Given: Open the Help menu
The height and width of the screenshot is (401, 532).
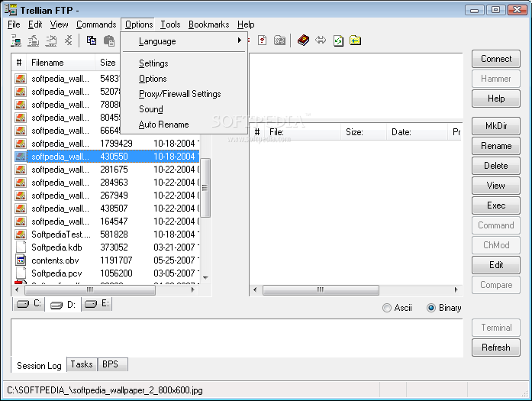Looking at the screenshot, I should (x=246, y=24).
